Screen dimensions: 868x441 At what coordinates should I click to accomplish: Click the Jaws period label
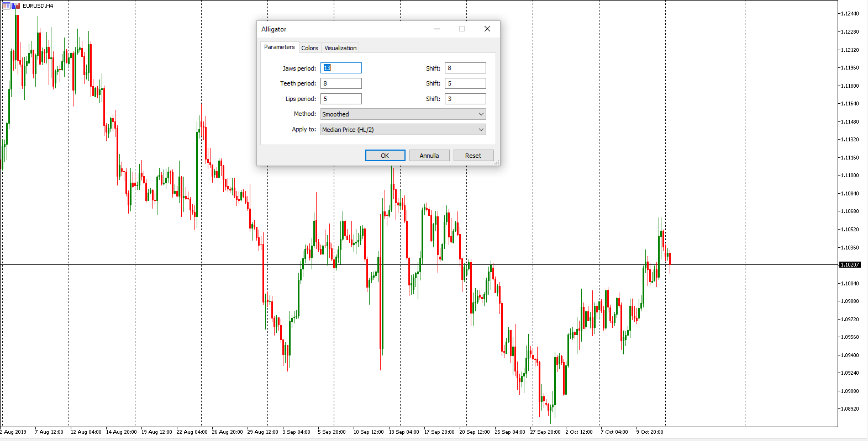coord(299,68)
